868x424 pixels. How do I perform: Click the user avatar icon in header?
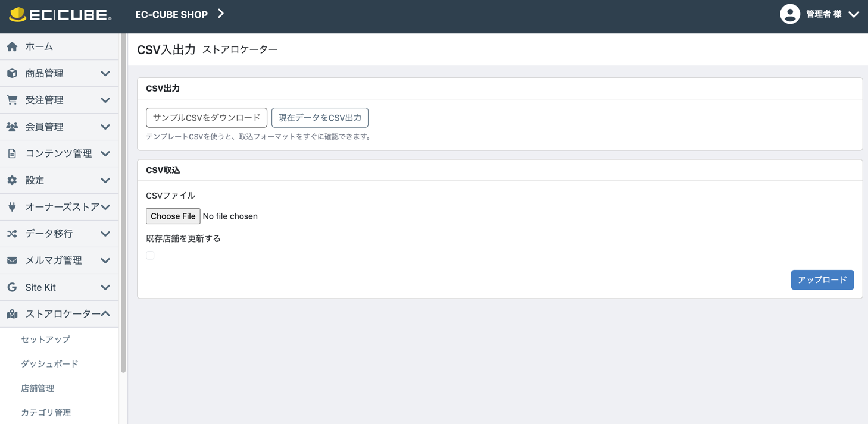coord(790,14)
